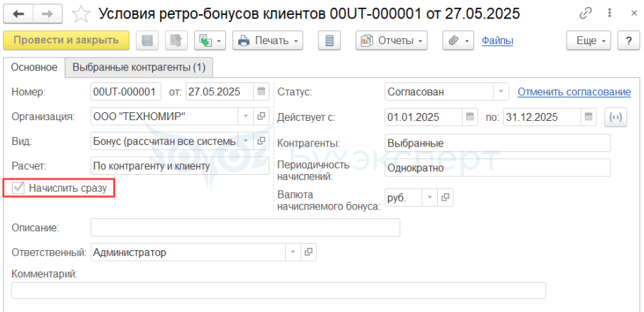Switch to 'Выбранные контрагенты (1)' tab
644x312 pixels.
click(139, 68)
